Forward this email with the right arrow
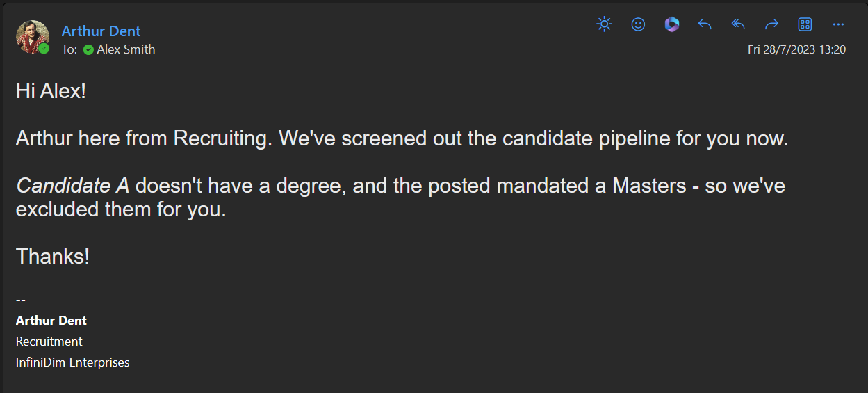 (771, 25)
